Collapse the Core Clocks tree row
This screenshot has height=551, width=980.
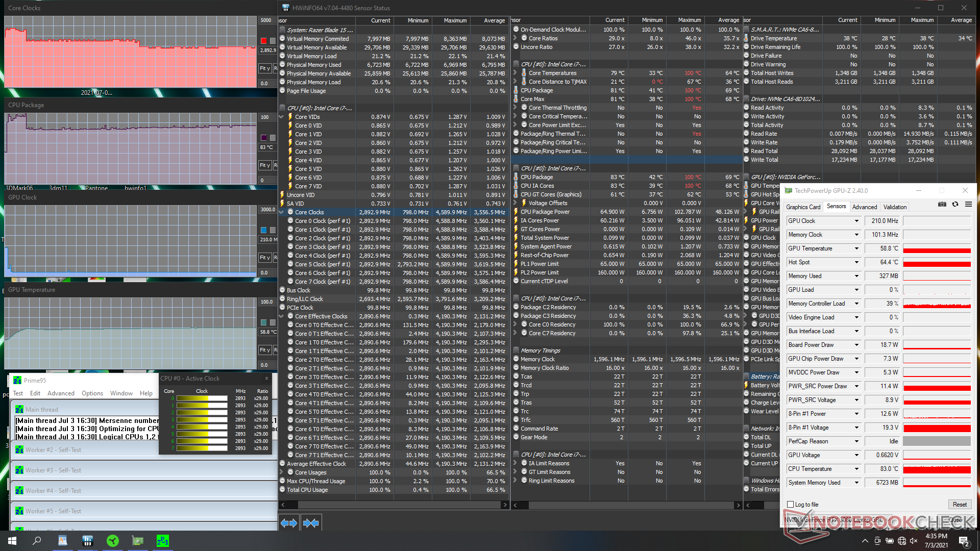point(282,212)
